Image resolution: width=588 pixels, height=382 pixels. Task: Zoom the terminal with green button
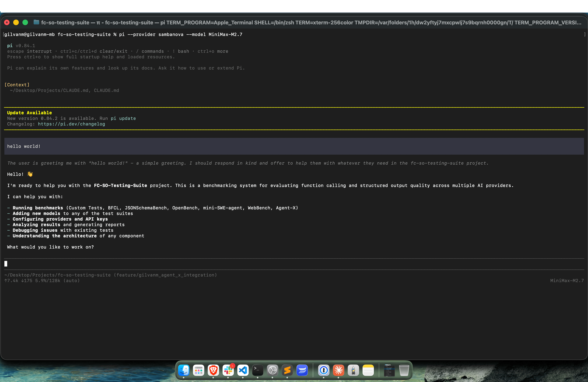click(x=25, y=22)
